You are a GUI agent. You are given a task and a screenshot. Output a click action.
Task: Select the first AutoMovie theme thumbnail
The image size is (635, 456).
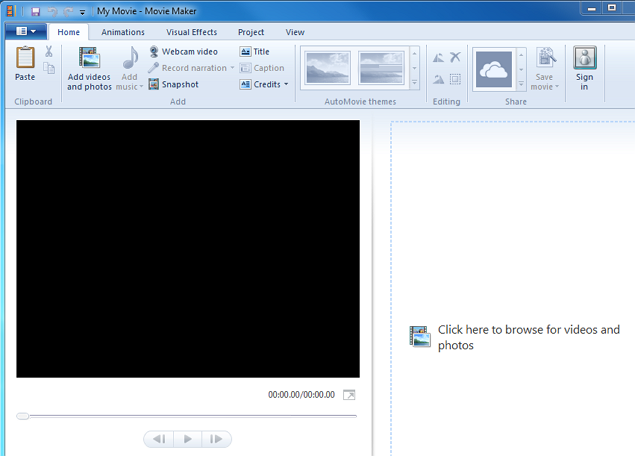pyautogui.click(x=328, y=68)
